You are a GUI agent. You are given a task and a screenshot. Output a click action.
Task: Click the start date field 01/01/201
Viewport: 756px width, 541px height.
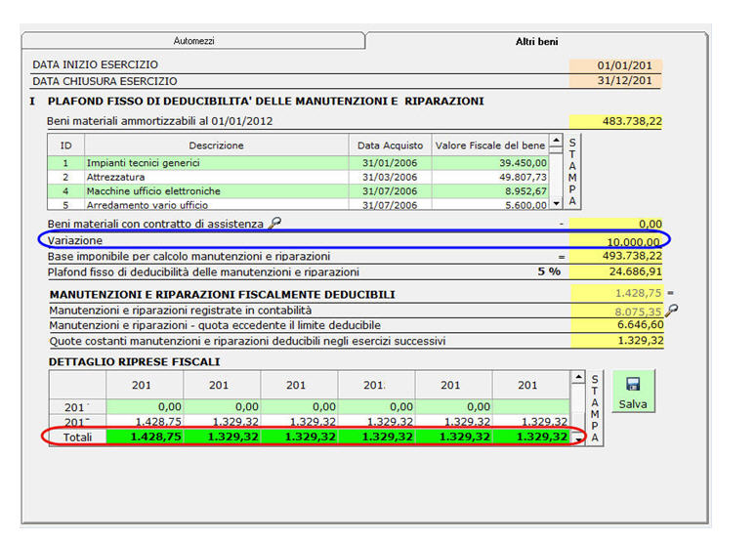pyautogui.click(x=615, y=65)
